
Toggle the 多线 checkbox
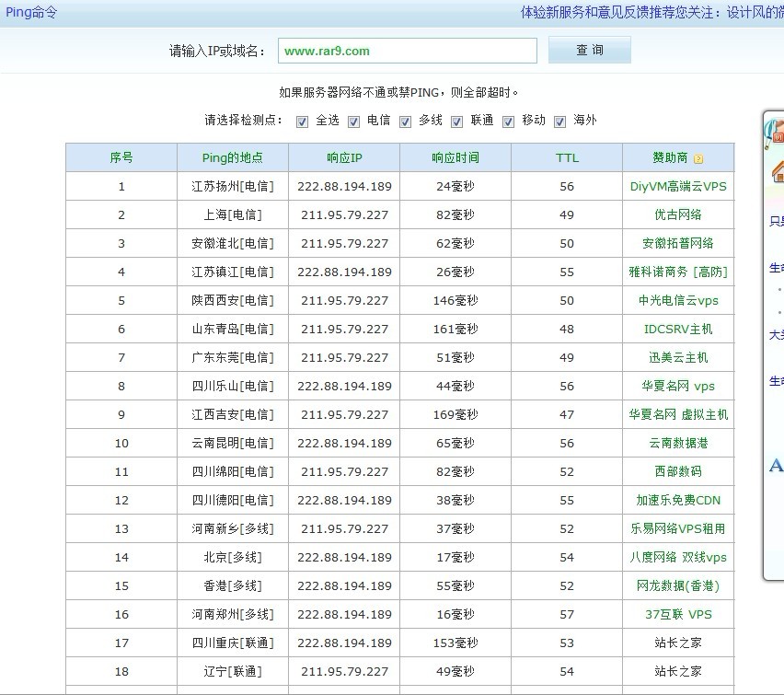[x=405, y=122]
